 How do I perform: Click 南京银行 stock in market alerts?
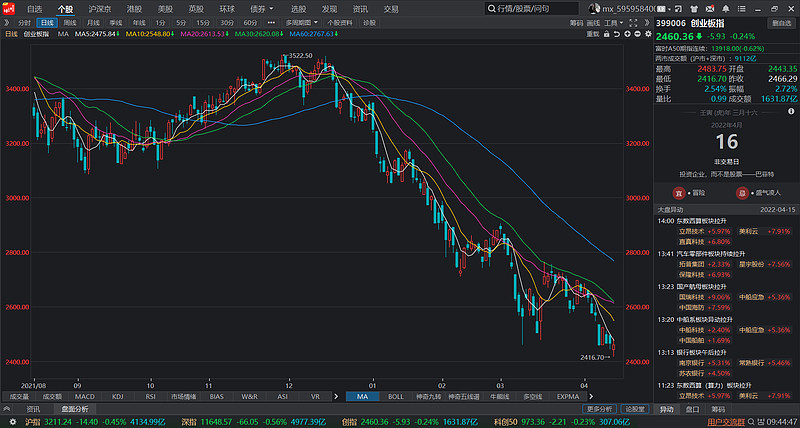[690, 363]
